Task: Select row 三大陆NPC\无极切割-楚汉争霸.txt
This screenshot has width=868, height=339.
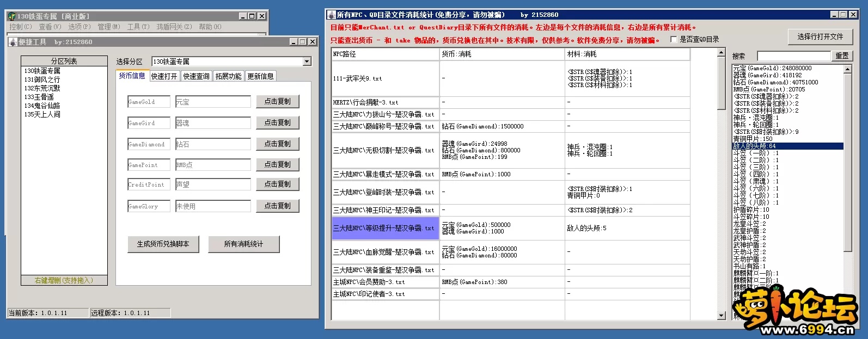Action: click(511, 150)
